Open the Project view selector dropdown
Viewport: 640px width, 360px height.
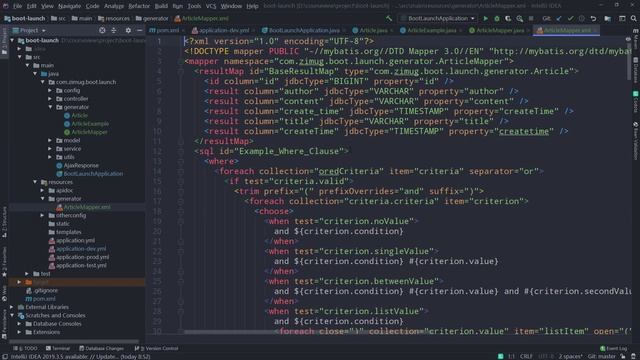tap(29, 30)
